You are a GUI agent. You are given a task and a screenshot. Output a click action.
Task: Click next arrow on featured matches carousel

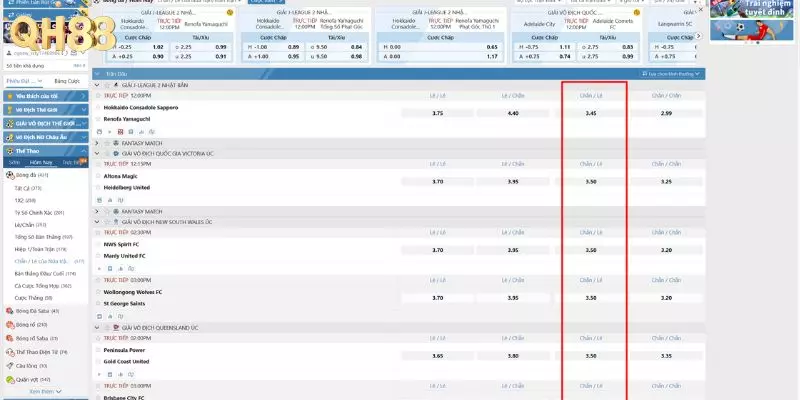(x=697, y=36)
